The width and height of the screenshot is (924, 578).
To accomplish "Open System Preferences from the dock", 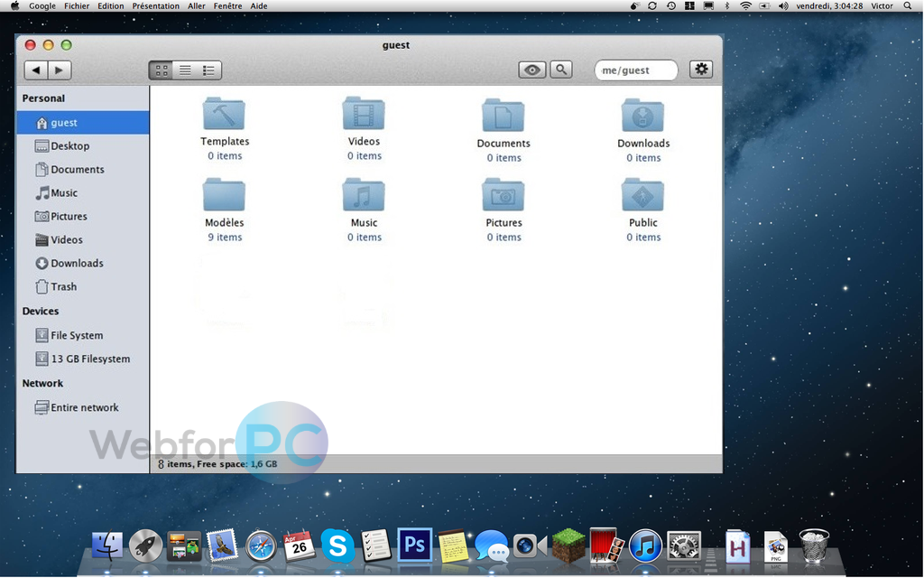I will pos(683,545).
